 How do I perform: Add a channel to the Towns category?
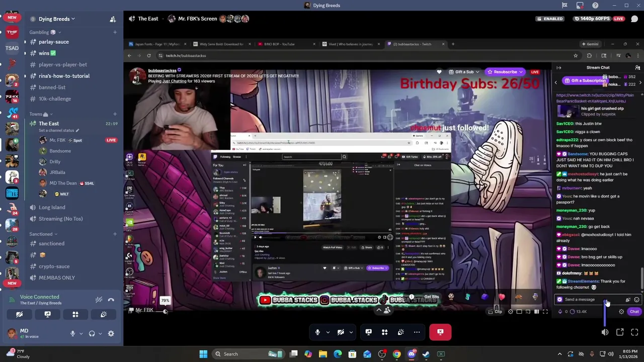point(115,114)
